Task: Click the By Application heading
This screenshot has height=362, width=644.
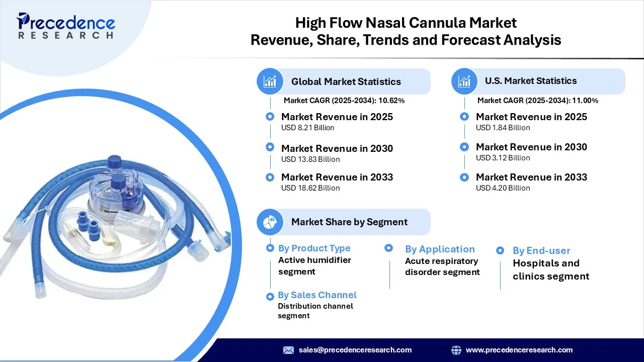Action: coord(439,249)
